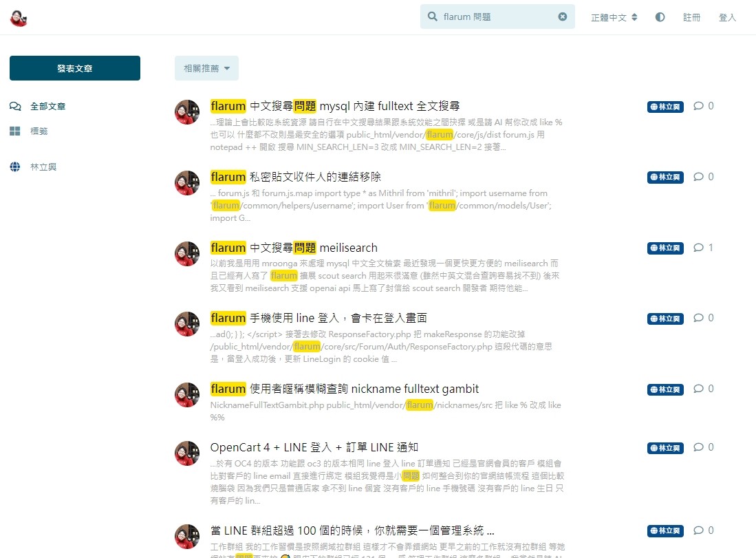Open post 'flarum 使用者暱稱模糊查詢 nickname fulltext gambit'

(344, 389)
